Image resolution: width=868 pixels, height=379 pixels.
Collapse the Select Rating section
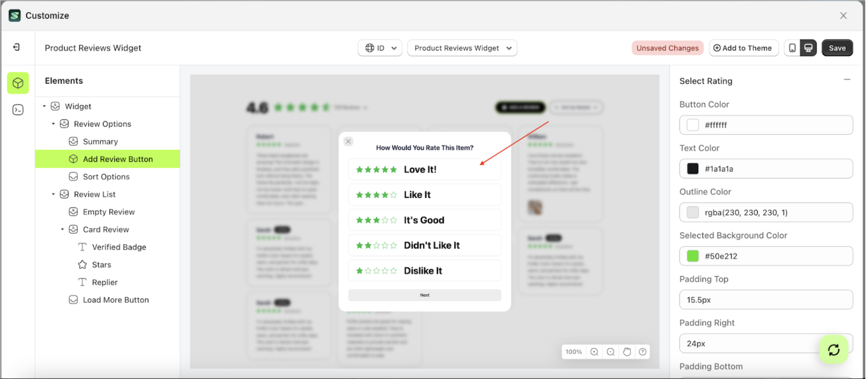pos(847,80)
